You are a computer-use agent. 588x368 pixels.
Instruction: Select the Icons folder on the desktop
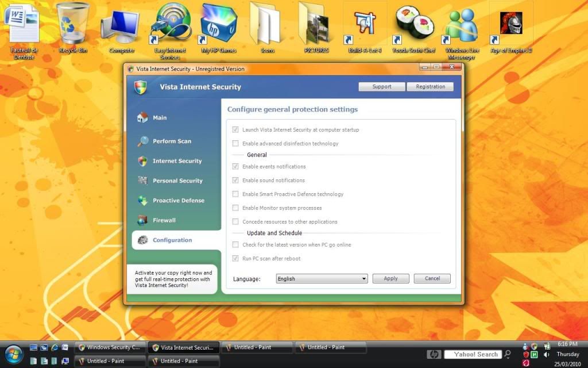click(x=268, y=28)
